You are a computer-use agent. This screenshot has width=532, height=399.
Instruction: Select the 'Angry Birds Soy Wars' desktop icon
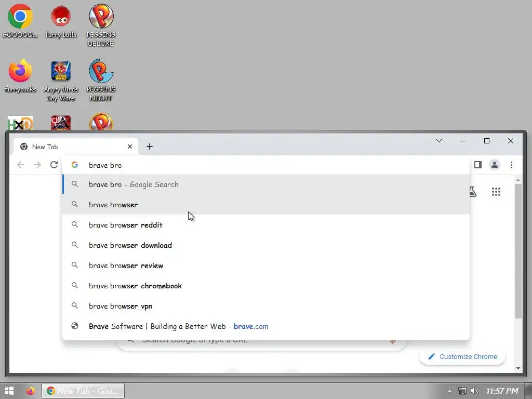click(x=61, y=81)
